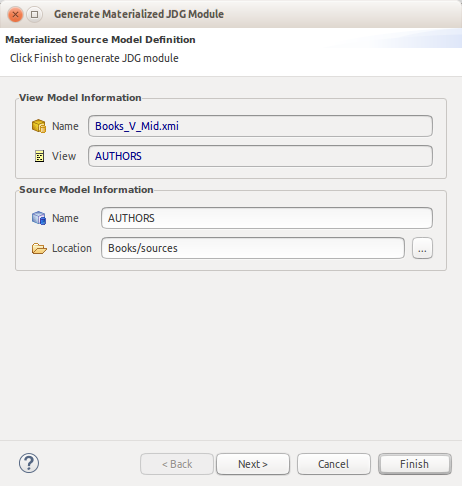This screenshot has height=486, width=462.
Task: Click the Name label in View Model Information
Action: [x=65, y=126]
